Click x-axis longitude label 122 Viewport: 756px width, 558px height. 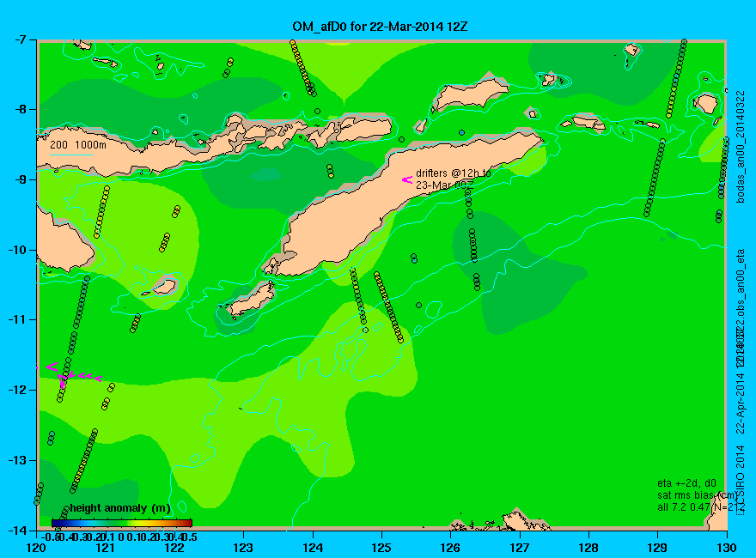(x=174, y=548)
